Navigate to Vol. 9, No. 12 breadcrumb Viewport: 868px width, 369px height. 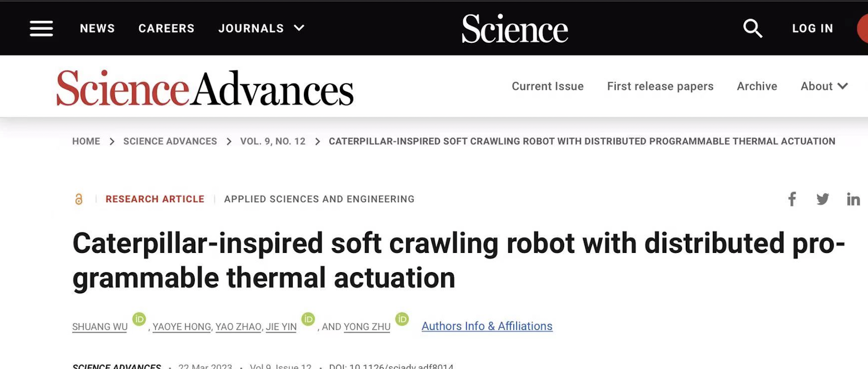coord(273,141)
